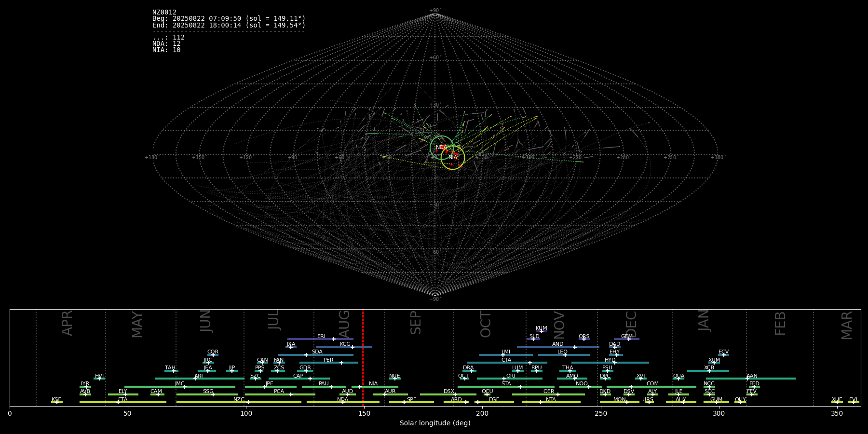Click the AUR shower label

[x=390, y=392]
